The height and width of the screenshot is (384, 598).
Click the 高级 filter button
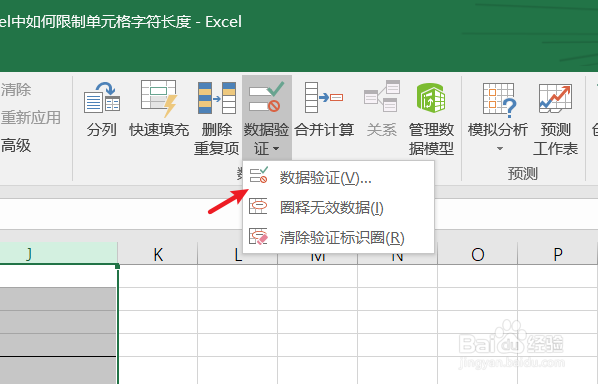pos(16,146)
